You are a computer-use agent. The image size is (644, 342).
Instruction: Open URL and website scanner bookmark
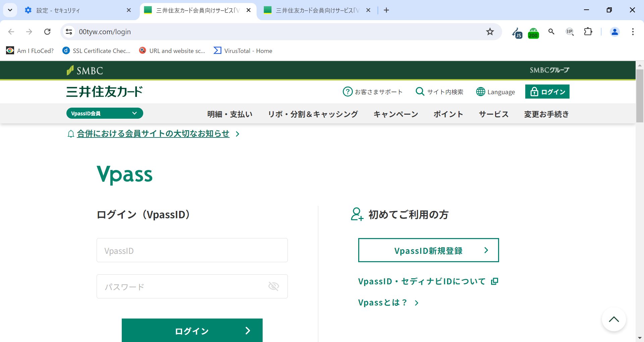click(172, 51)
